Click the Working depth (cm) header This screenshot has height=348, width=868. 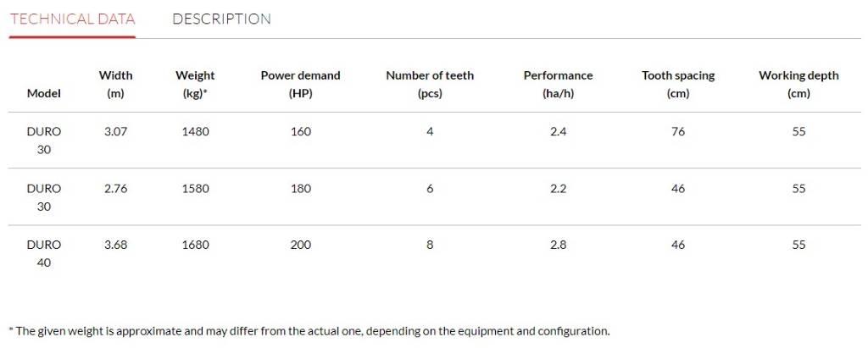pyautogui.click(x=798, y=84)
